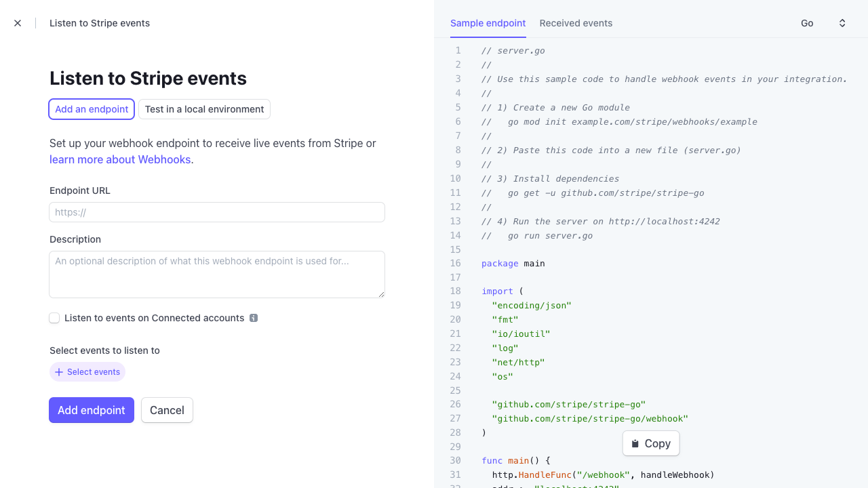Click the "3) Install dependencies" comment line
Image resolution: width=868 pixels, height=488 pixels.
[550, 179]
